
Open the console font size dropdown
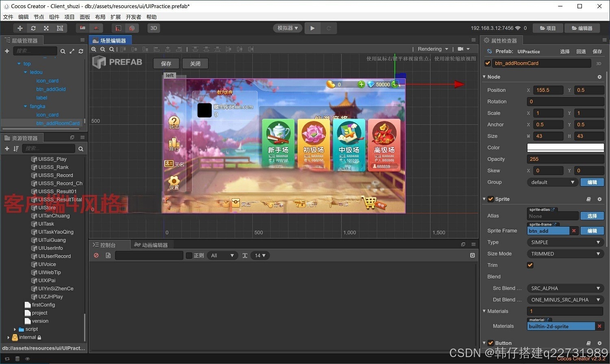[x=260, y=256]
